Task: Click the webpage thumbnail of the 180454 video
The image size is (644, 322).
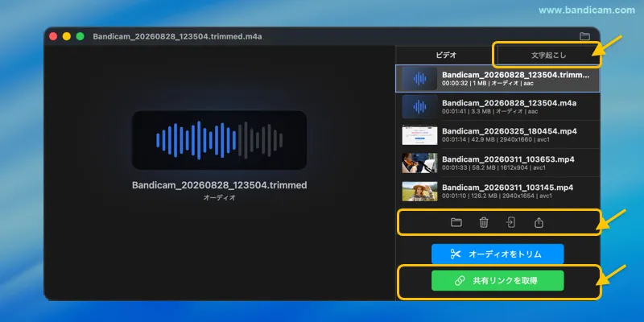Action: click(419, 135)
